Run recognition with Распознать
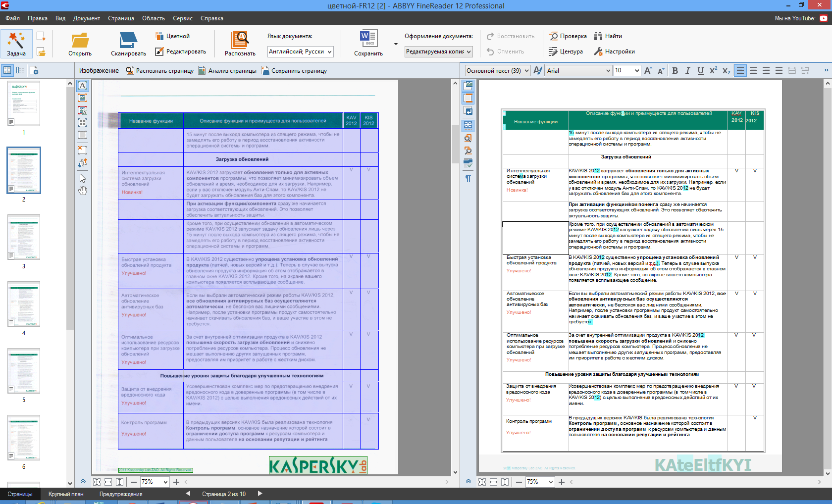Viewport: 832px width, 504px height. 240,44
